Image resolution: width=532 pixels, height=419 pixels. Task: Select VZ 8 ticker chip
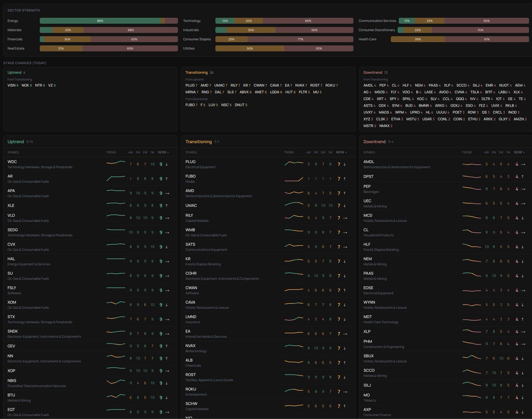tap(51, 85)
